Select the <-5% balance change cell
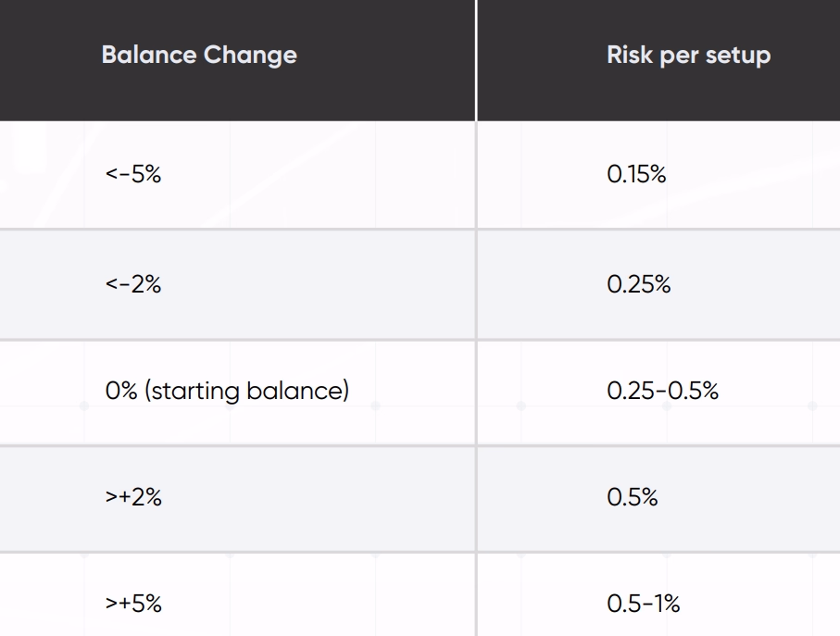840x636 pixels. (x=133, y=175)
